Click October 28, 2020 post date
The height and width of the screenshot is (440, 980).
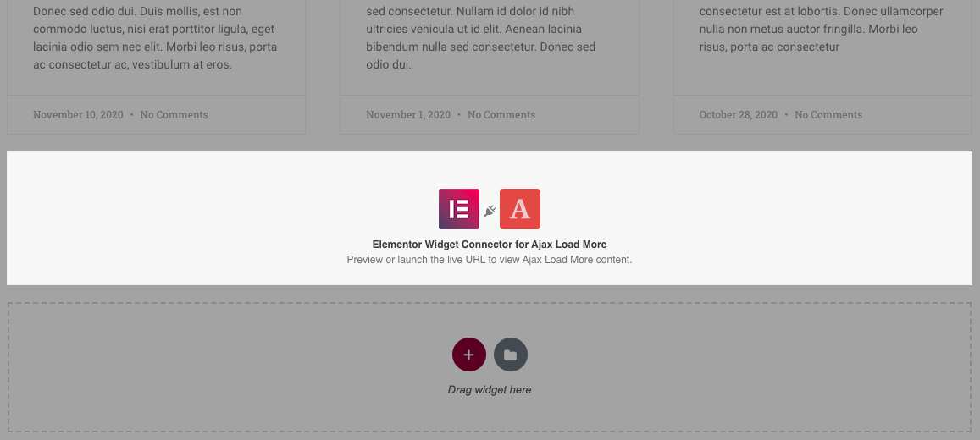738,115
